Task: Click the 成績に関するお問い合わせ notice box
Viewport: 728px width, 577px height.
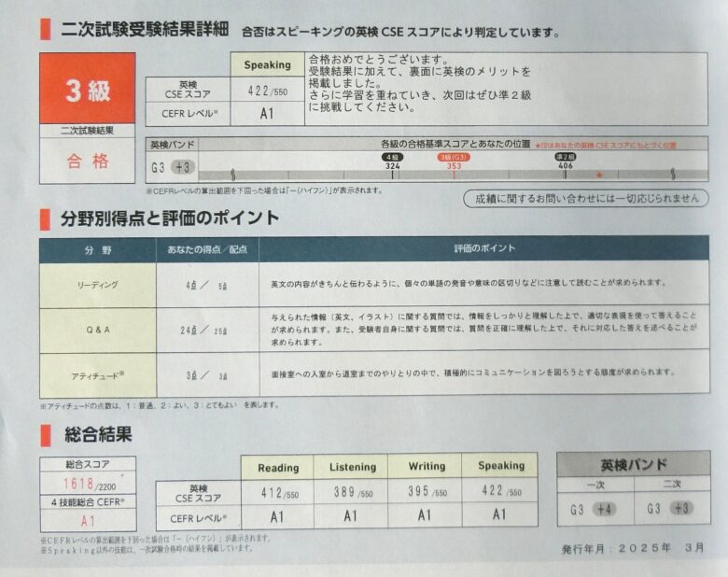Action: point(585,198)
